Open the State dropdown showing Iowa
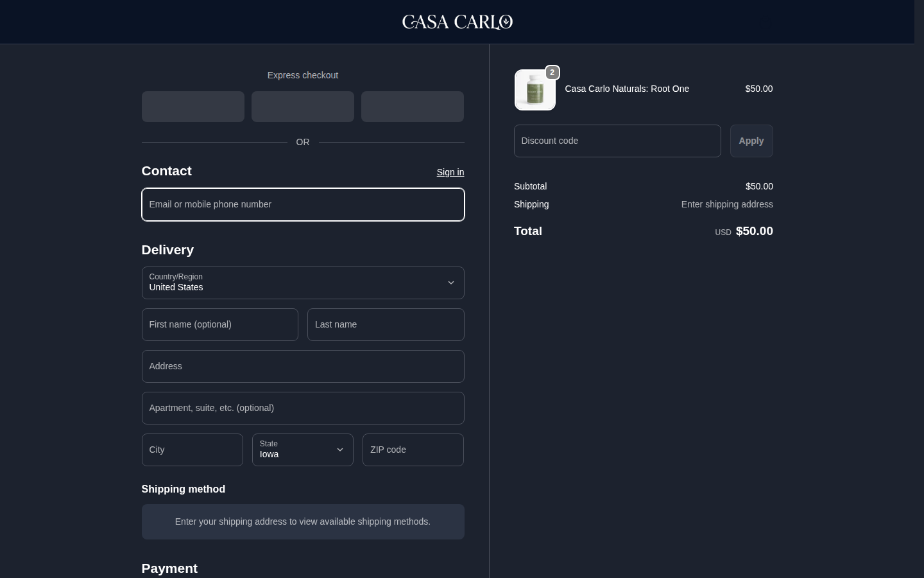Screen dimensions: 924x578 [x=303, y=450]
